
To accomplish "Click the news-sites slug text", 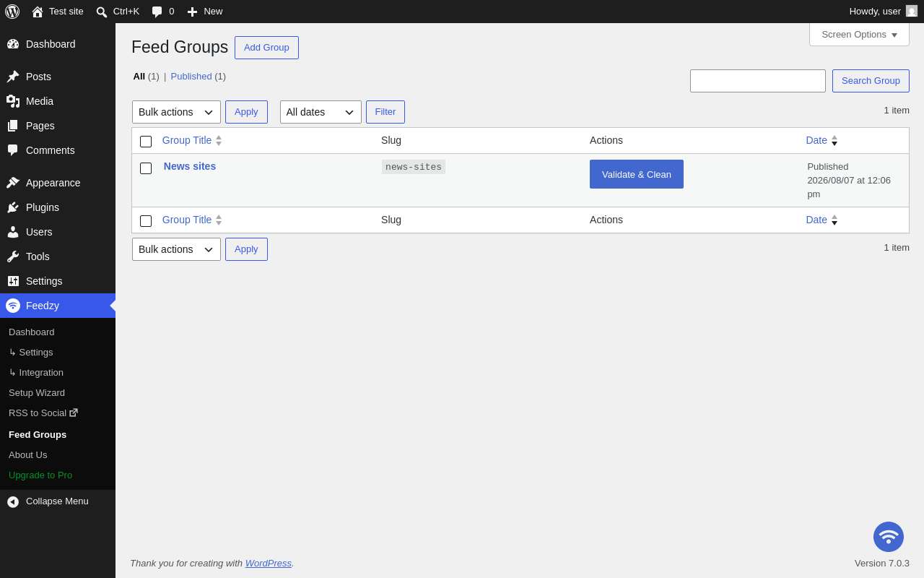I will (414, 167).
